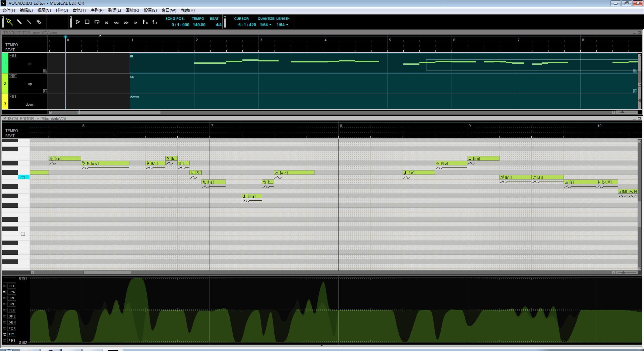
Task: Open the 文件(F) menu
Action: (9, 10)
